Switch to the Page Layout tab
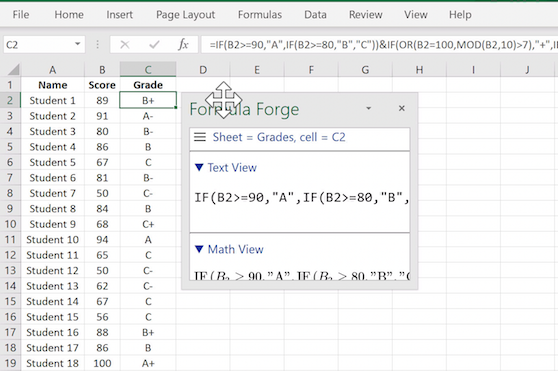Screen dimensions: 558x371 185,15
